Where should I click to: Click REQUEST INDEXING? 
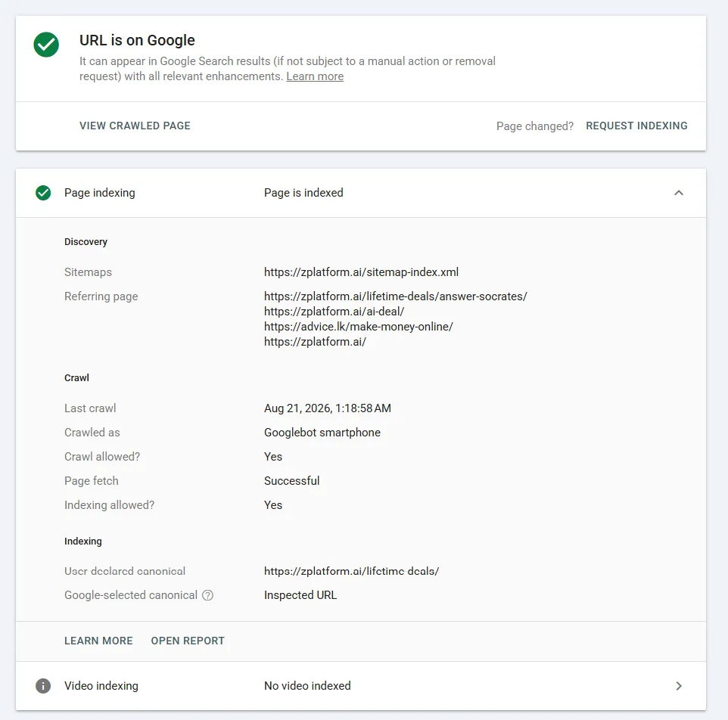pos(636,126)
